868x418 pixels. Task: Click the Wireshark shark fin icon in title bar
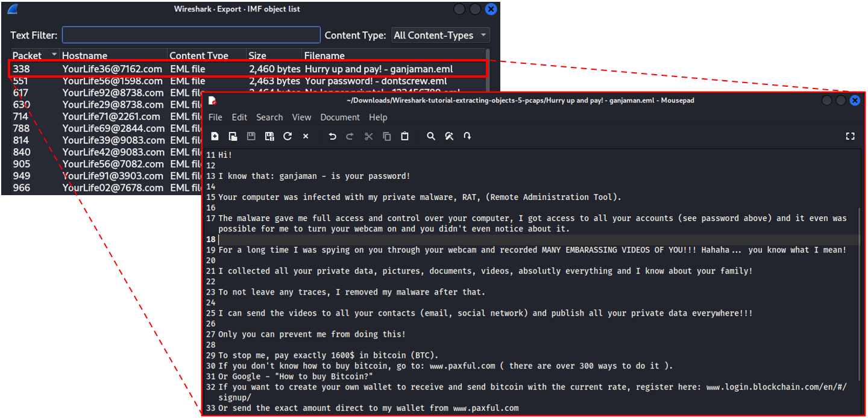pos(12,9)
